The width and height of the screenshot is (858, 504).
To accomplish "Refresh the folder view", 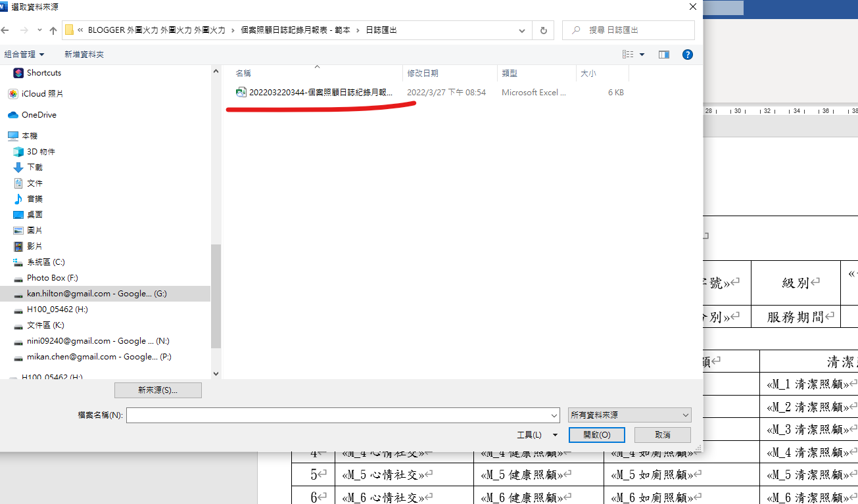I will coord(543,30).
